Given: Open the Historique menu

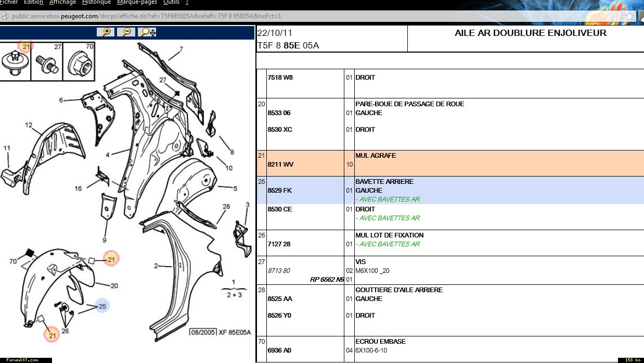Looking at the screenshot, I should coord(96,3).
